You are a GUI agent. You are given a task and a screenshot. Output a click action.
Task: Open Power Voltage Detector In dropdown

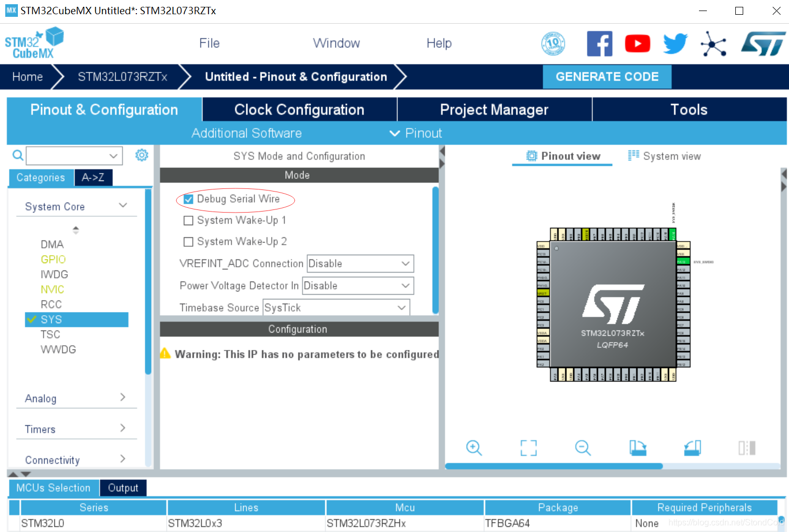(358, 286)
